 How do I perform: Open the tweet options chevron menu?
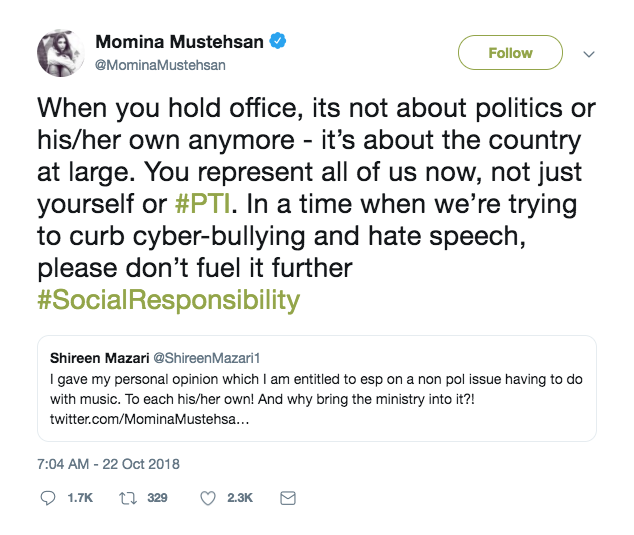click(589, 54)
